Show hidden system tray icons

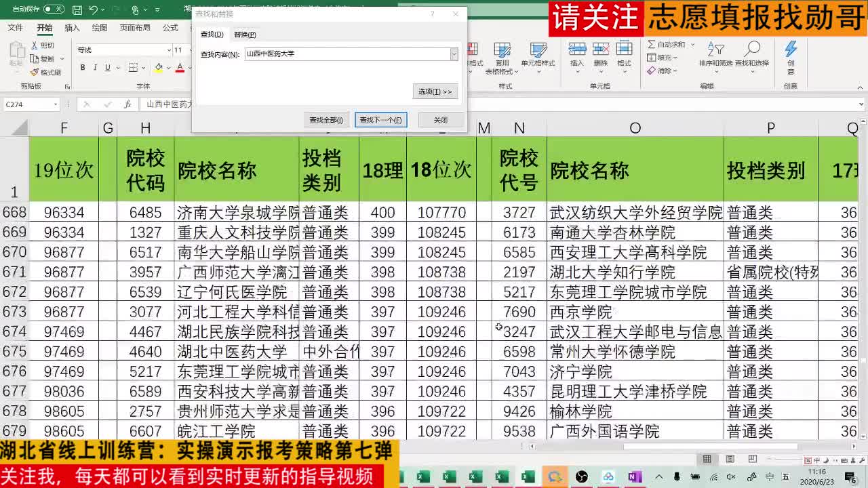[660, 477]
